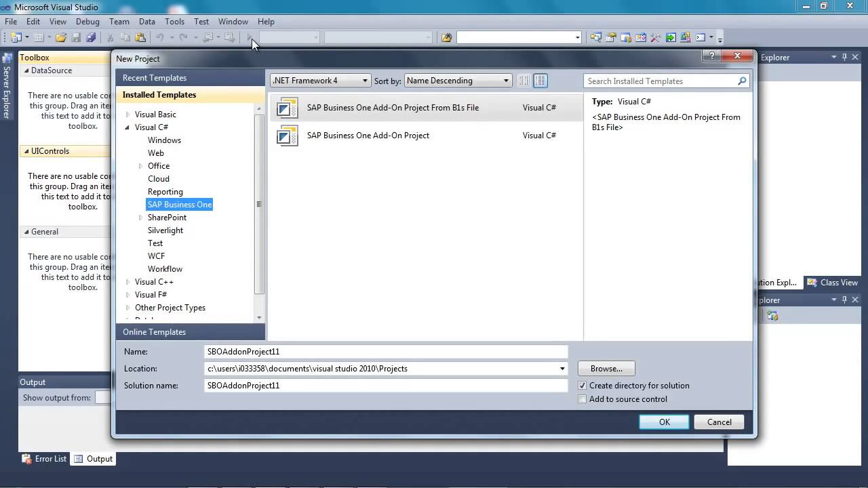Select Add-On Project From B1s File template
The width and height of the screenshot is (868, 488).
point(426,108)
